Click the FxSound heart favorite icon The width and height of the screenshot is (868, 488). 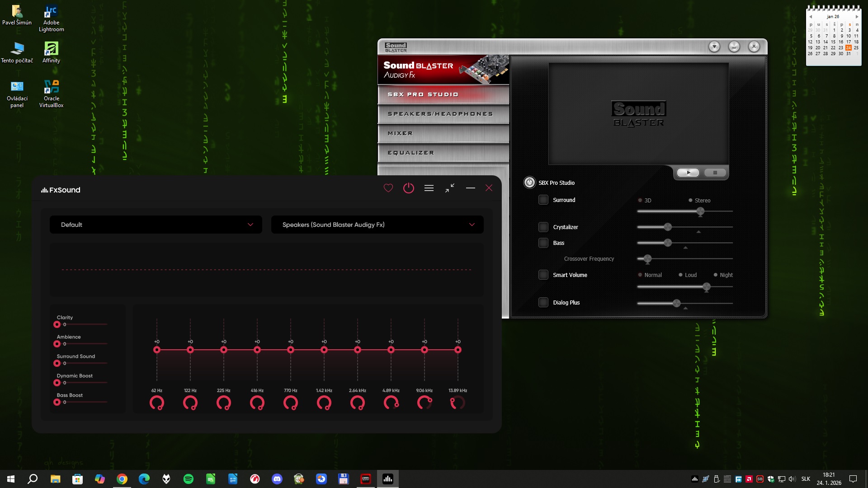click(388, 188)
